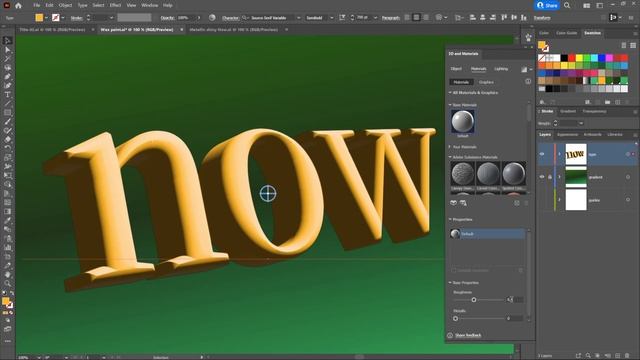This screenshot has height=360, width=640.
Task: Open the stroke weight dropdown in Stroke panel
Action: pos(581,123)
